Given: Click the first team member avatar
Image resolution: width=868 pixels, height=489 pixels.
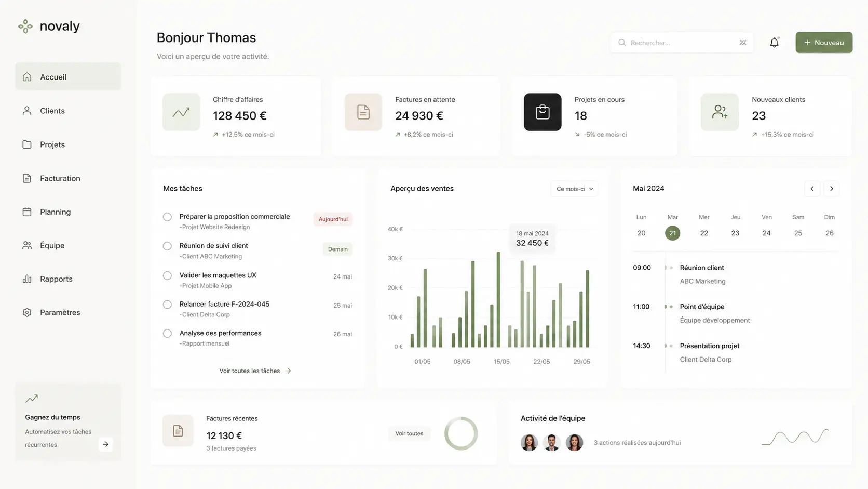Looking at the screenshot, I should (x=529, y=442).
